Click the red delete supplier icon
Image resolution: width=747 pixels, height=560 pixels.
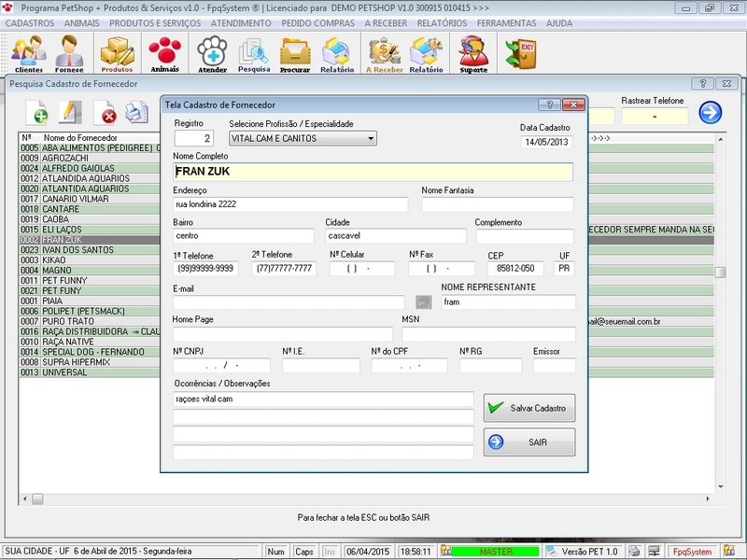(107, 114)
